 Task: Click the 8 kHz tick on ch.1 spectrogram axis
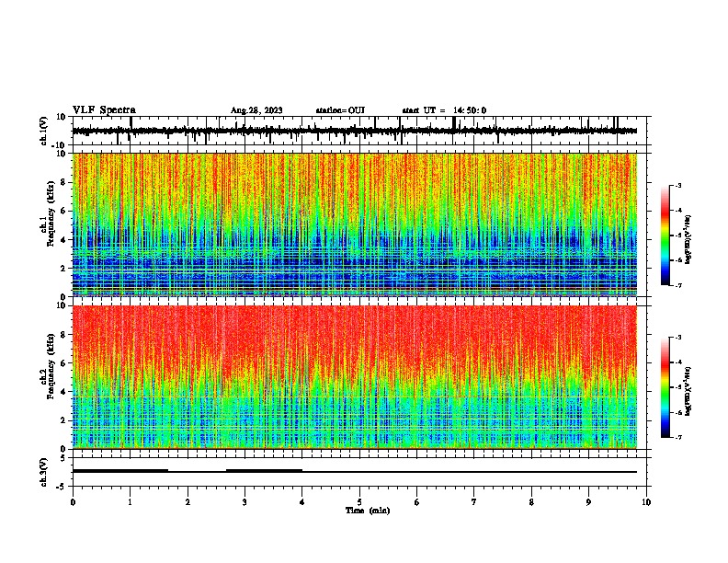click(x=63, y=182)
